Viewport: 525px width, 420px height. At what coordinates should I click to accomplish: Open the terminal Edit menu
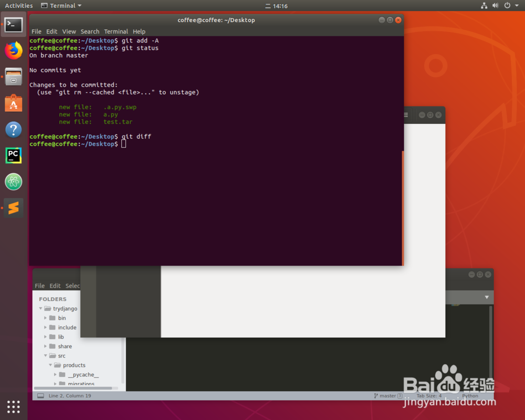tap(51, 31)
